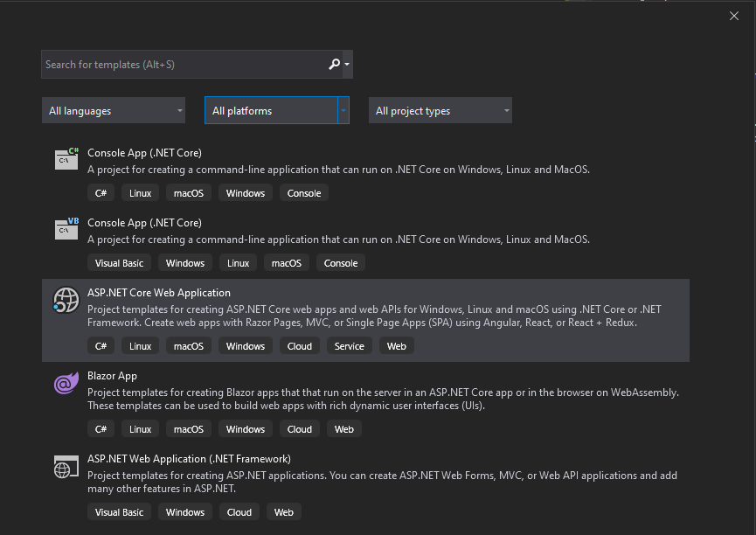Open the All languages dropdown

114,110
